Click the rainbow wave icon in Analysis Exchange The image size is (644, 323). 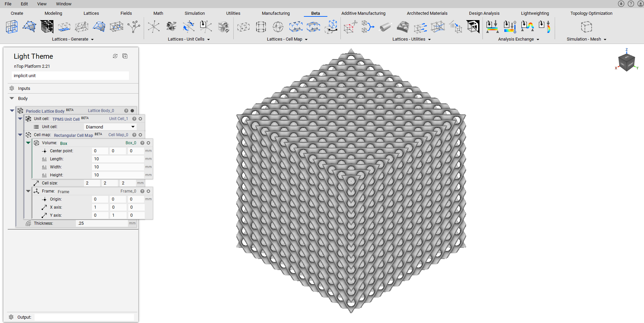click(x=527, y=27)
